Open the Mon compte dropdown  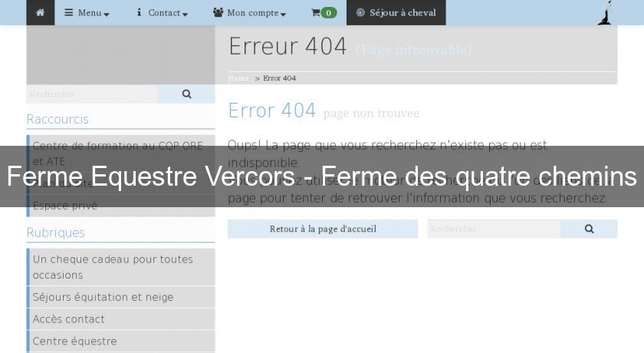tap(249, 13)
